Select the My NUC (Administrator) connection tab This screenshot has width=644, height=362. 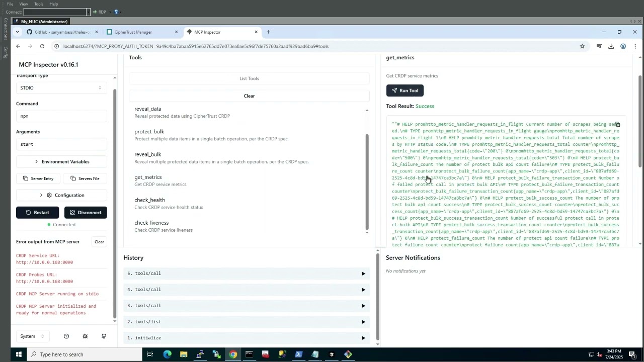coord(41,22)
